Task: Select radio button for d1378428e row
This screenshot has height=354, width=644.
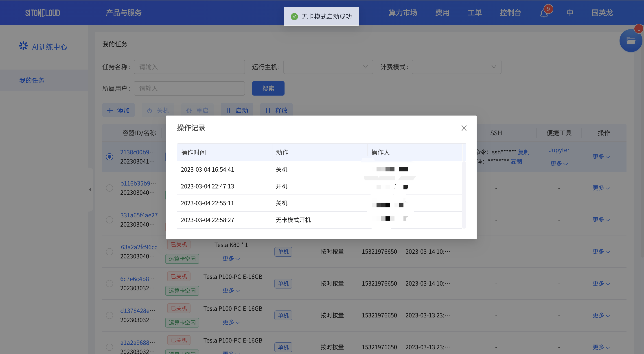Action: (110, 315)
